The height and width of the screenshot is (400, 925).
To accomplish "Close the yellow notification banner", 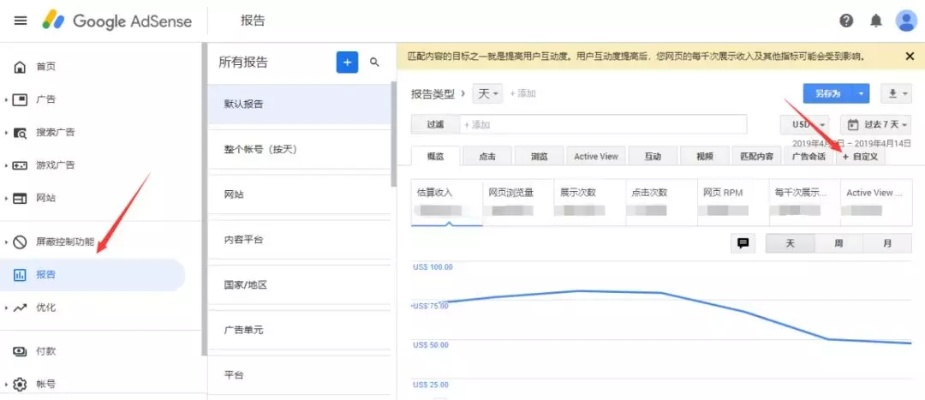I will click(x=909, y=57).
